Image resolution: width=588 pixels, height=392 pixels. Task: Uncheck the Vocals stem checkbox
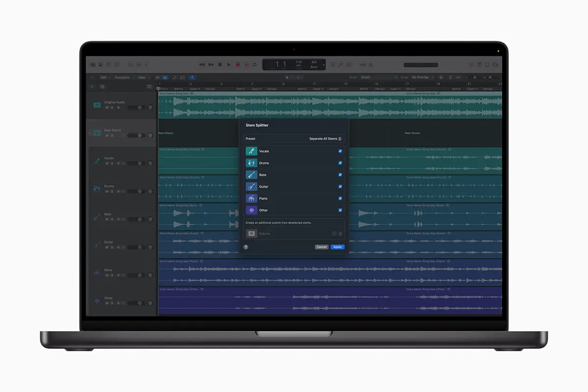(340, 151)
